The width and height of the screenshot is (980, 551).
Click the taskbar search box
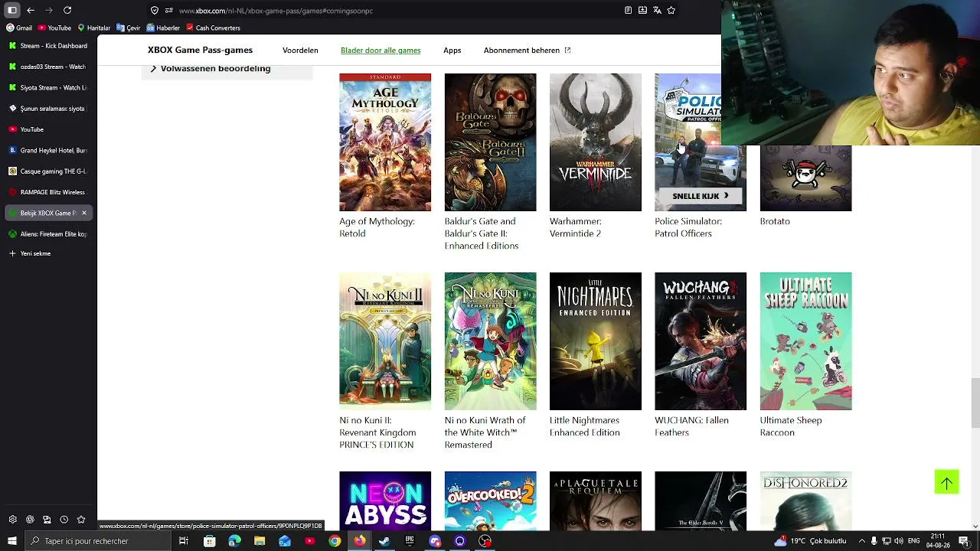click(97, 541)
